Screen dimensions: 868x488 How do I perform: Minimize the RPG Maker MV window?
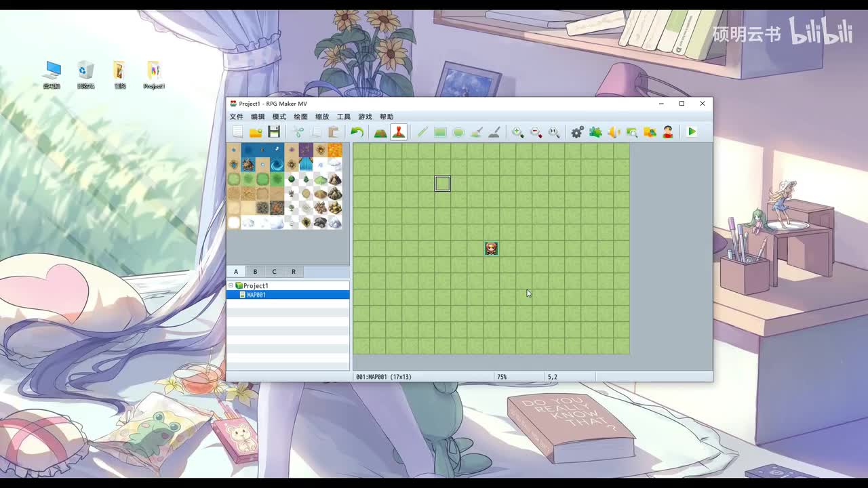point(662,104)
